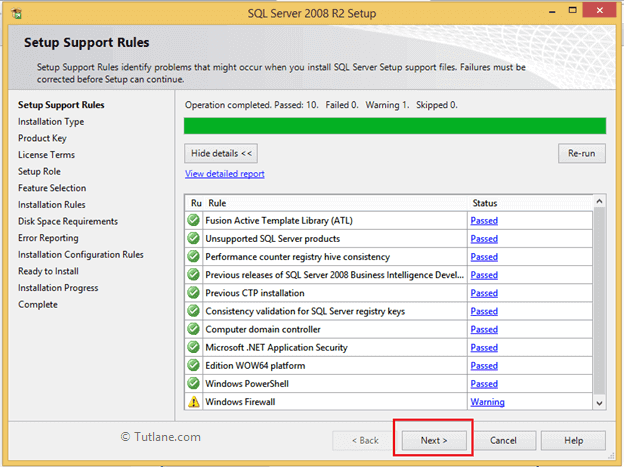Image resolution: width=624 pixels, height=467 pixels.
Task: Click the check icon for Previous releases of SQL Server 2008
Action: click(x=193, y=274)
